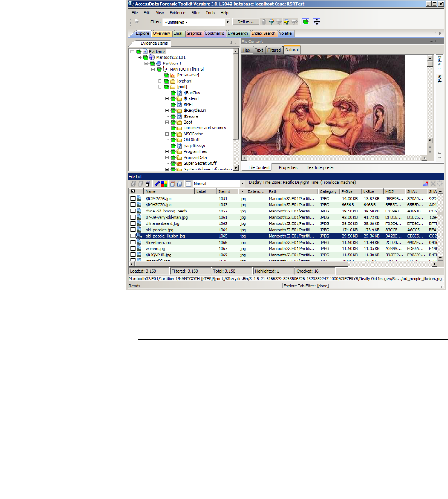Expand the [orphan] folder node

(x=160, y=81)
